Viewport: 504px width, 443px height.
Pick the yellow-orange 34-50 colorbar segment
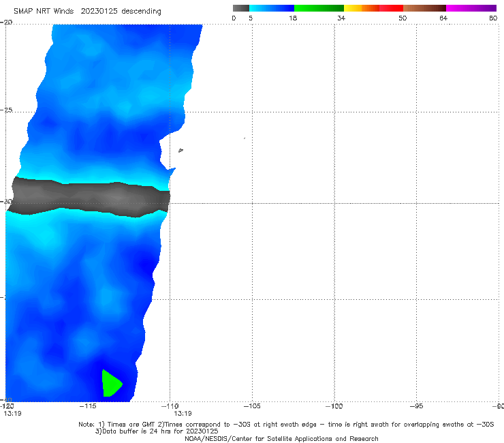tap(373, 8)
